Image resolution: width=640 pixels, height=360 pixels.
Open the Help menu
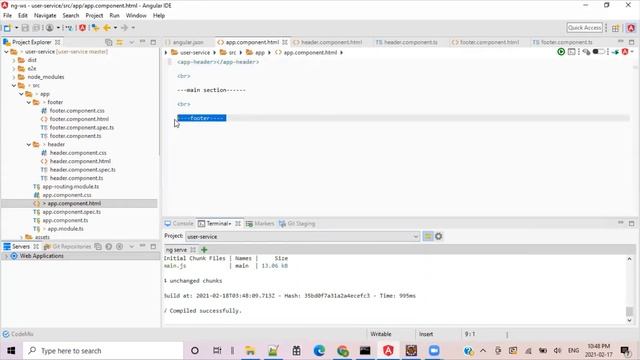159,16
